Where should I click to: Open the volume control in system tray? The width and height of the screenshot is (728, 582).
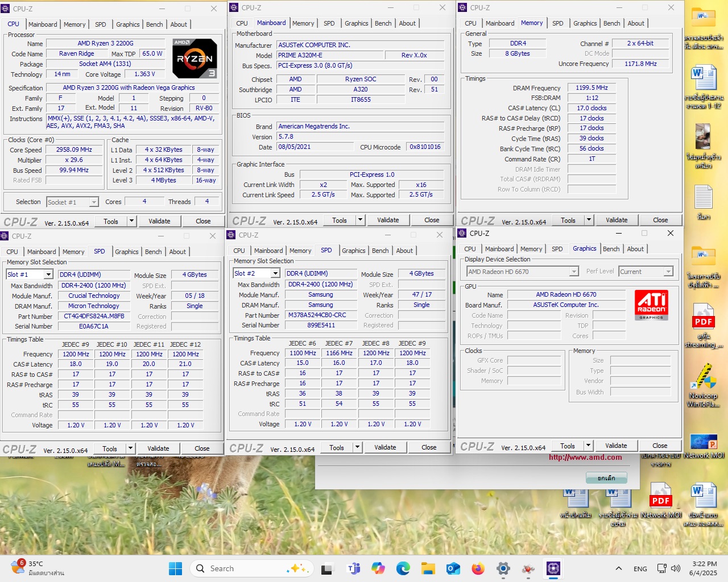(676, 568)
